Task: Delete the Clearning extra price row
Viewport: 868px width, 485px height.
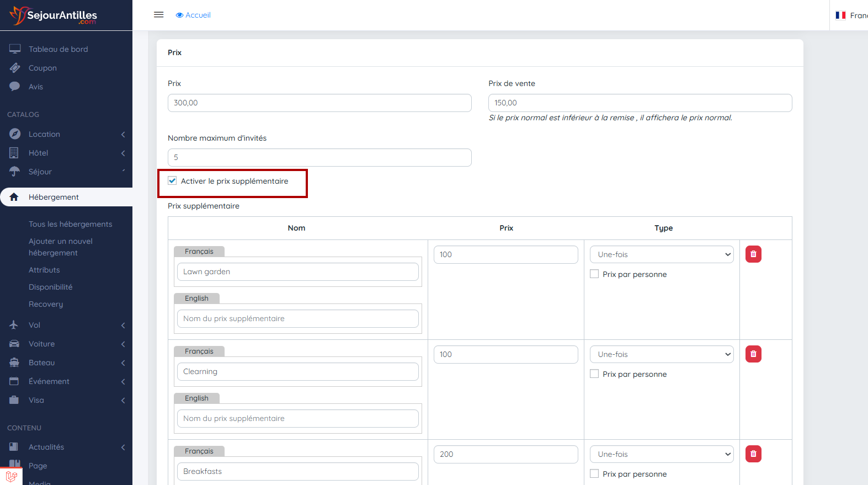Action: [x=753, y=354]
